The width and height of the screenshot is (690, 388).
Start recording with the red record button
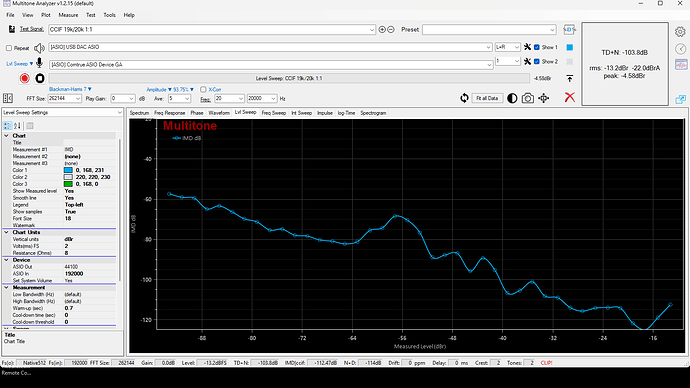pyautogui.click(x=25, y=78)
